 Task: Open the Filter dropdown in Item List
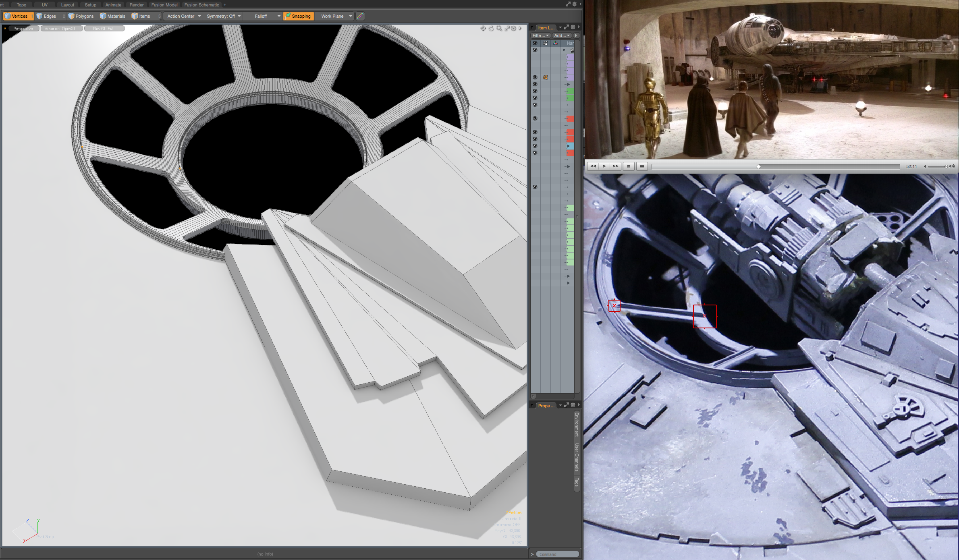[x=540, y=35]
